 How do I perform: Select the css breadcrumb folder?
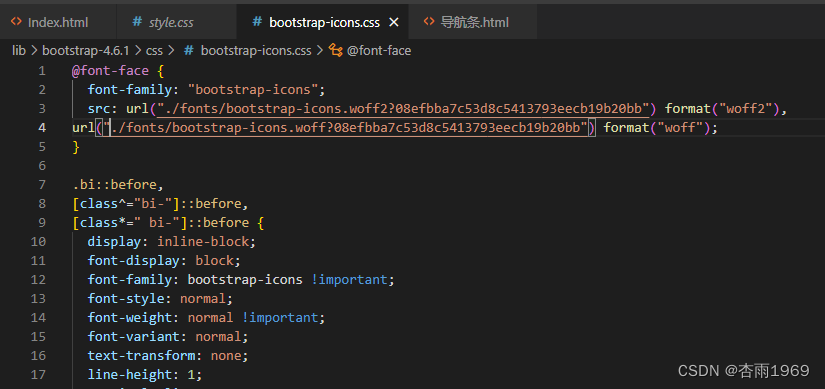coord(154,51)
